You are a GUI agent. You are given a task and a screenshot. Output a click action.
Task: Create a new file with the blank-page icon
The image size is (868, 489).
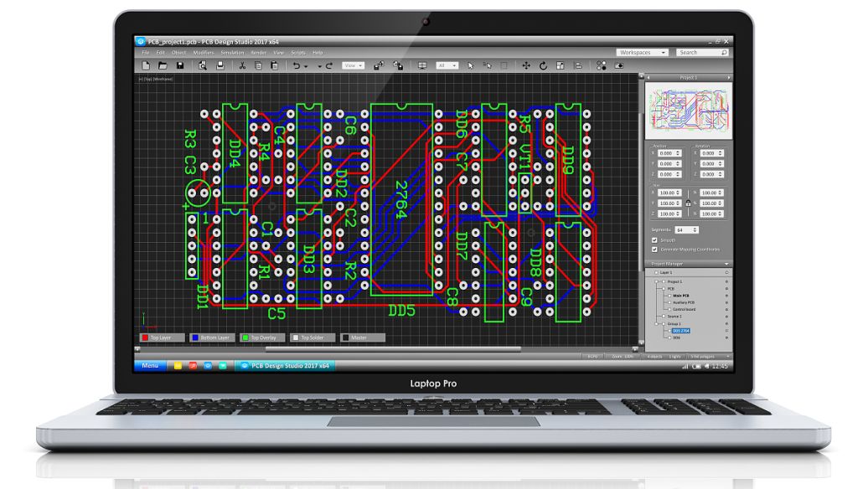pyautogui.click(x=146, y=66)
